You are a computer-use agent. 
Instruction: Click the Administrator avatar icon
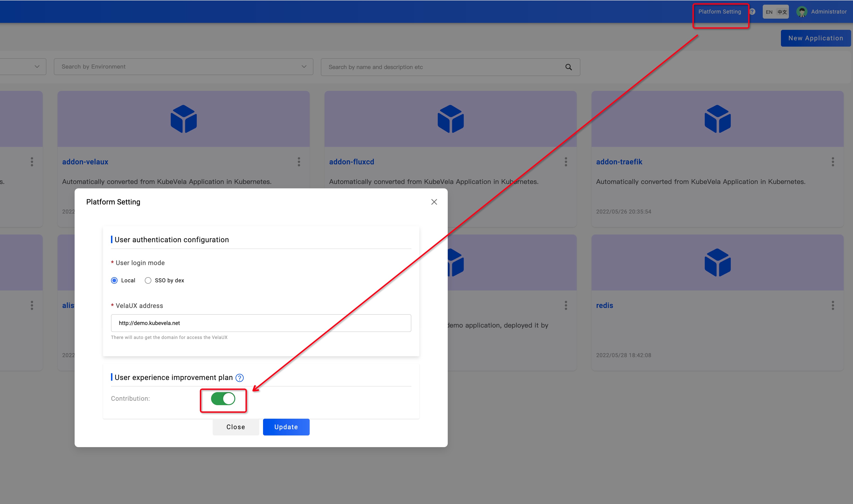point(802,12)
